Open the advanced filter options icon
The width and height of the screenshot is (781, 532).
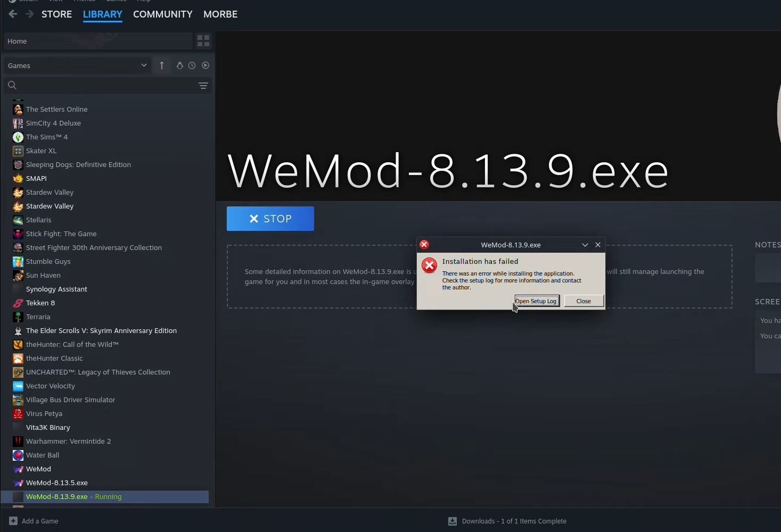(x=203, y=86)
